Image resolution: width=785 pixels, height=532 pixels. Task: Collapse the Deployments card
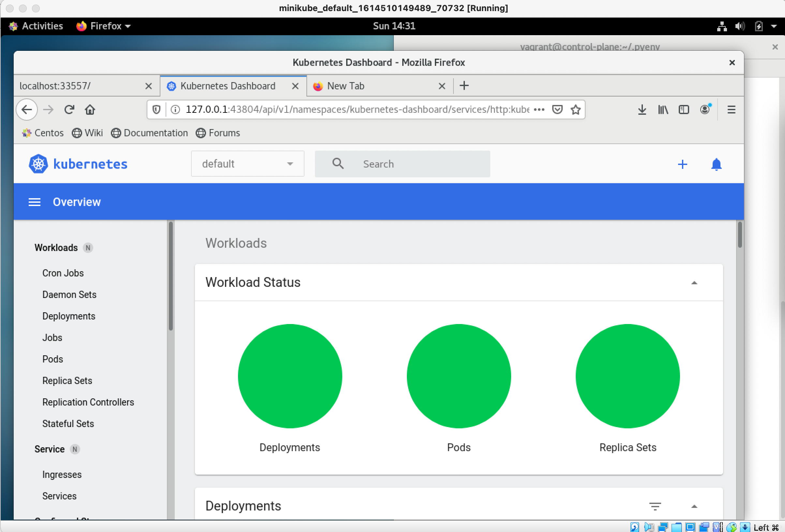point(694,506)
